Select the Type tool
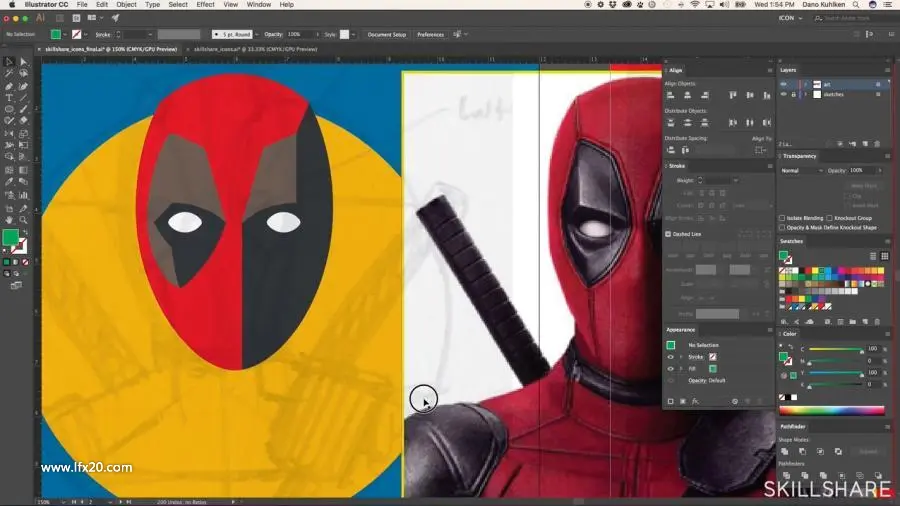The width and height of the screenshot is (900, 506). click(x=9, y=98)
